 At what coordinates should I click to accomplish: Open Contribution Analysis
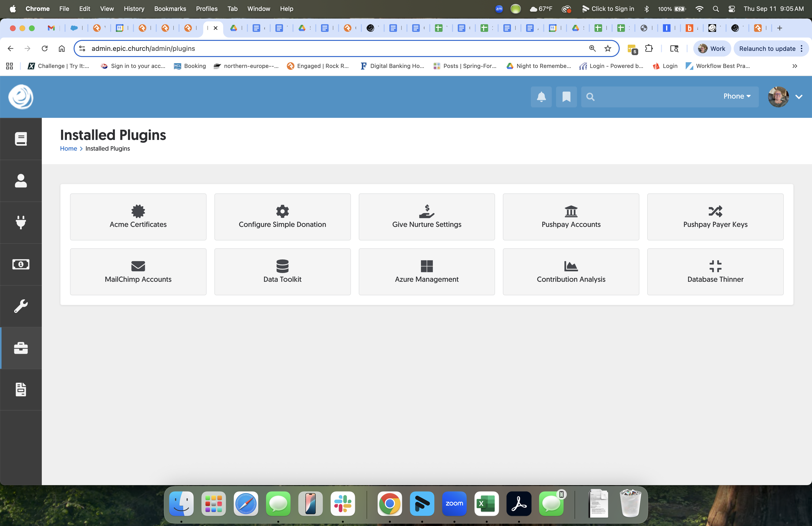(x=571, y=272)
